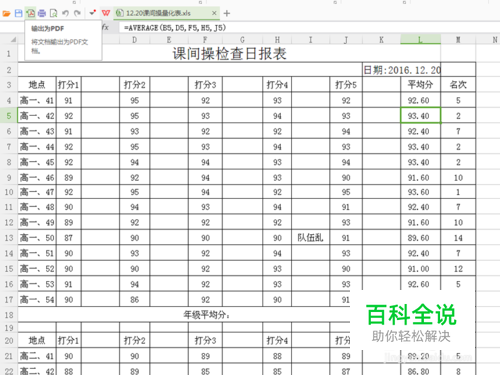
Task: Open a new tab with plus button
Action: pyautogui.click(x=227, y=13)
